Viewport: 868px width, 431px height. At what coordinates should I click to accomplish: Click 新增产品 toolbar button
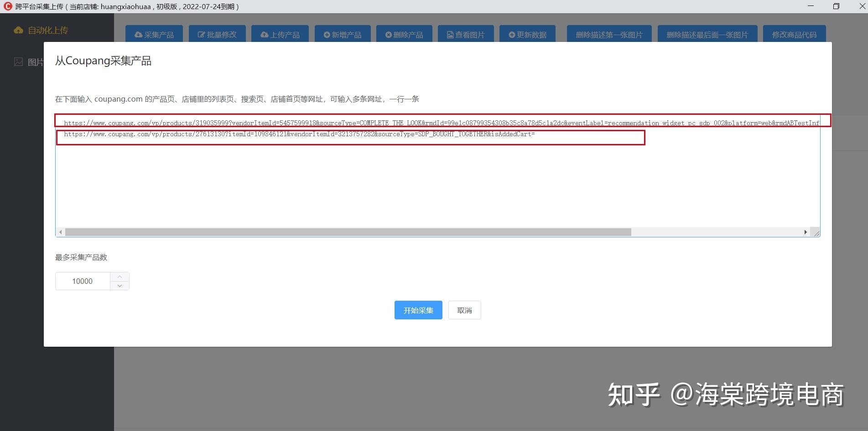pyautogui.click(x=343, y=34)
